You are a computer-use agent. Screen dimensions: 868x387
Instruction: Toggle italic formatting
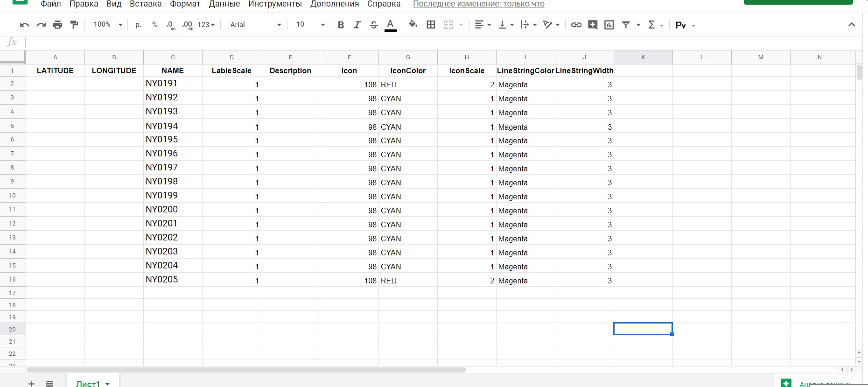click(x=357, y=25)
